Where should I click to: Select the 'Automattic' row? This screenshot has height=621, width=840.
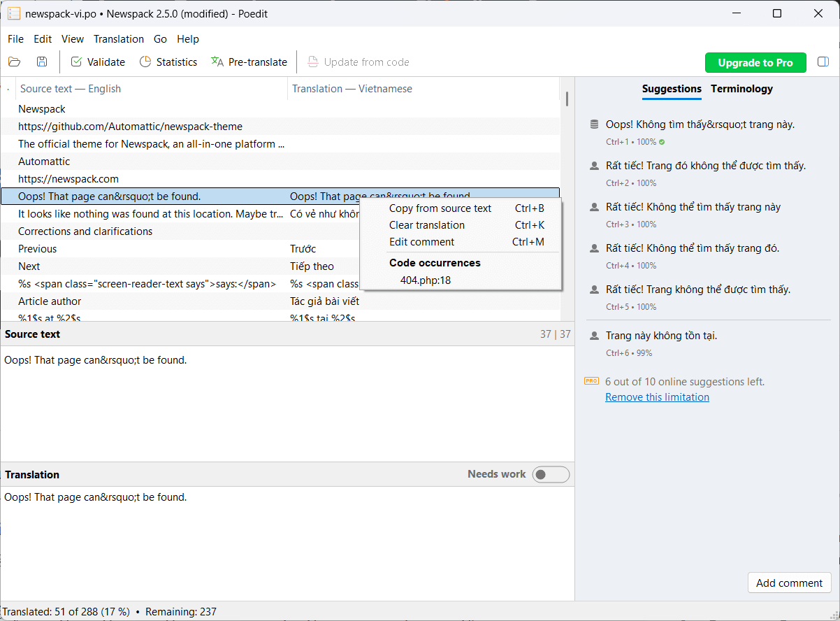pyautogui.click(x=280, y=162)
